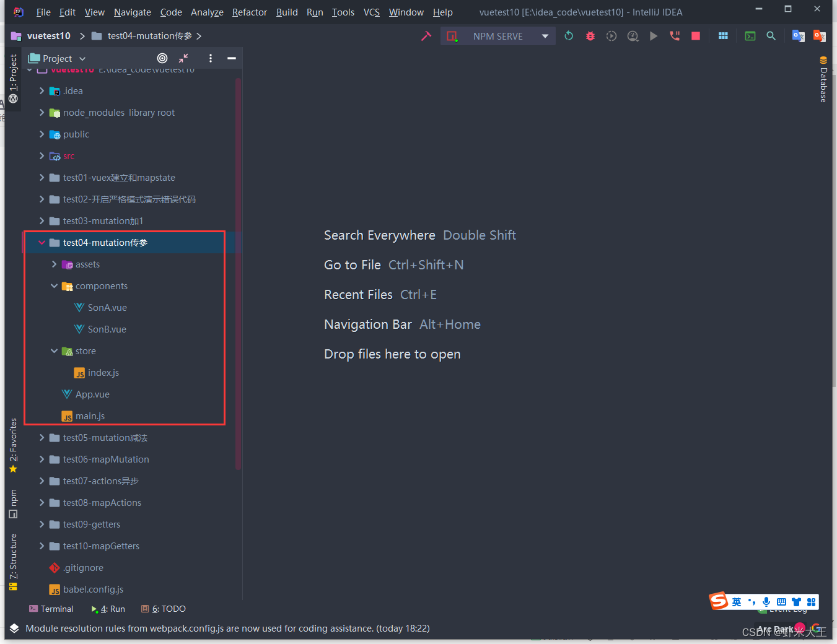Viewport: 837px width, 644px height.
Task: Click the Rerun circular arrow icon
Action: [x=569, y=36]
